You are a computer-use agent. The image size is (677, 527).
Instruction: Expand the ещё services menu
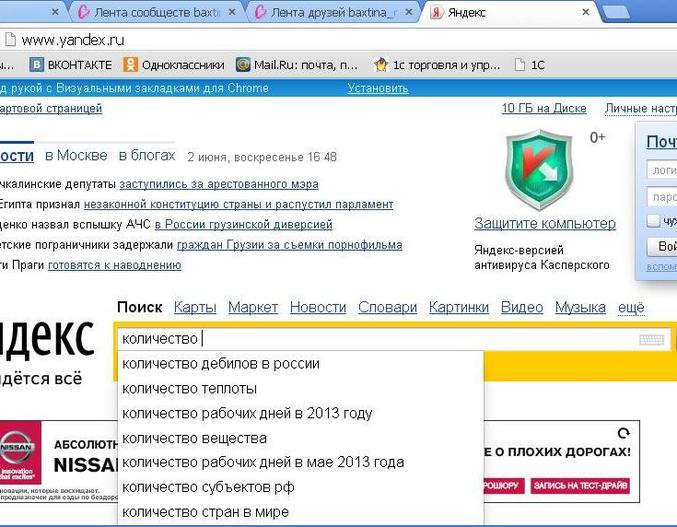[631, 307]
